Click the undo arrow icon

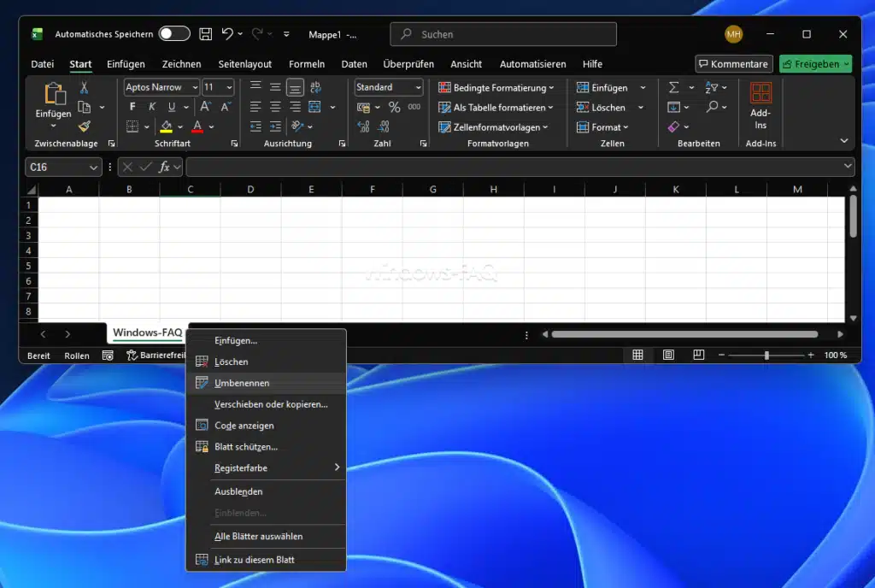point(227,34)
